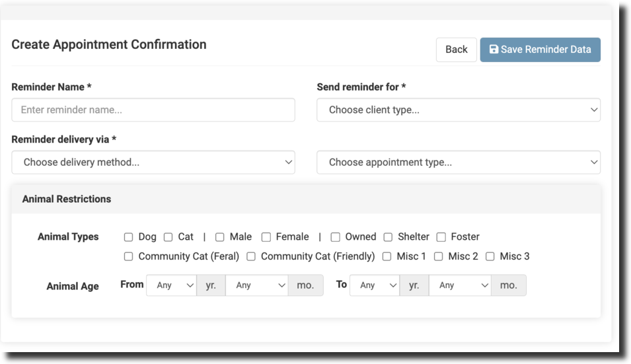Screen dimensions: 631x364
Task: Check the Community Cat (Friendly) checkbox
Action: pos(251,256)
